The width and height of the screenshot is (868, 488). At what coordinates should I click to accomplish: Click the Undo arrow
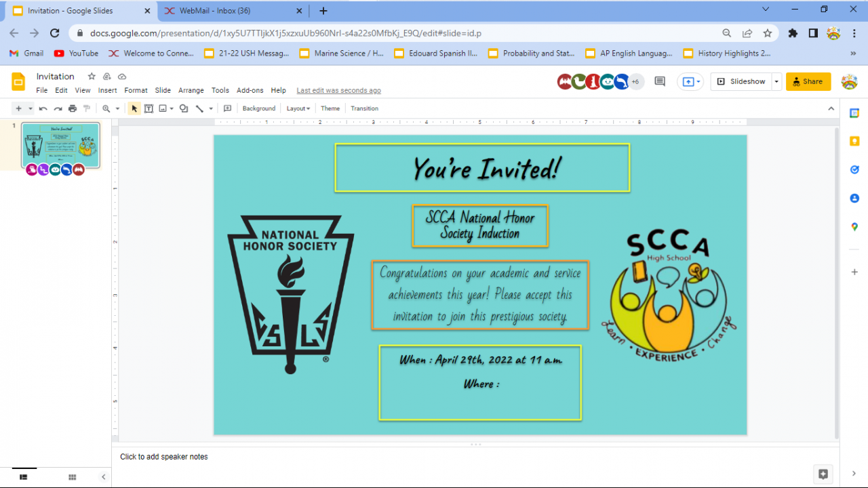pos(43,108)
